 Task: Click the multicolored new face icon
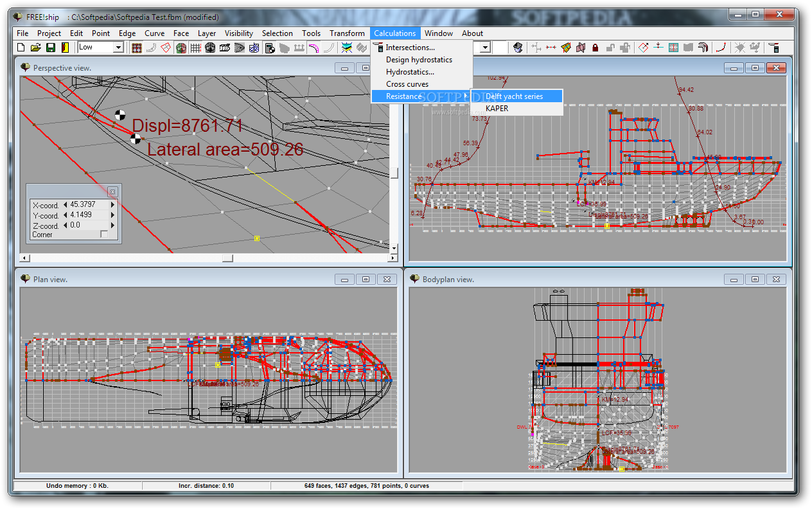[x=566, y=48]
